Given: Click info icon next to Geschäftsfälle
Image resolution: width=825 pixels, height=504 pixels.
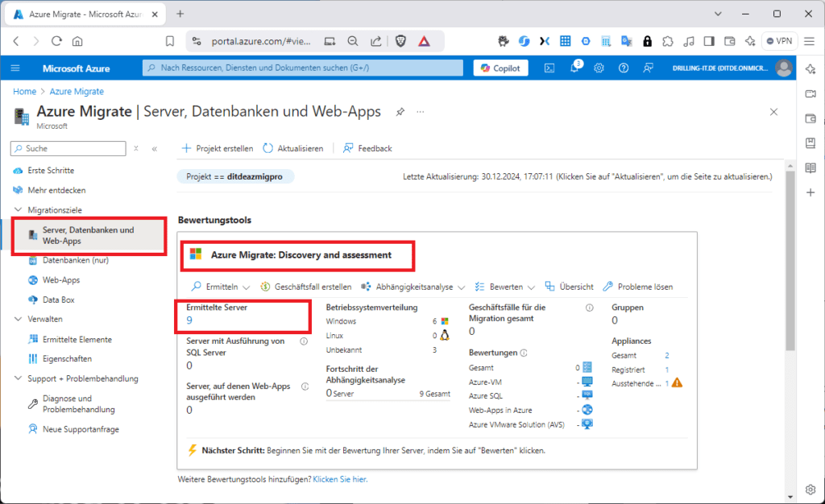Looking at the screenshot, I should [x=589, y=308].
